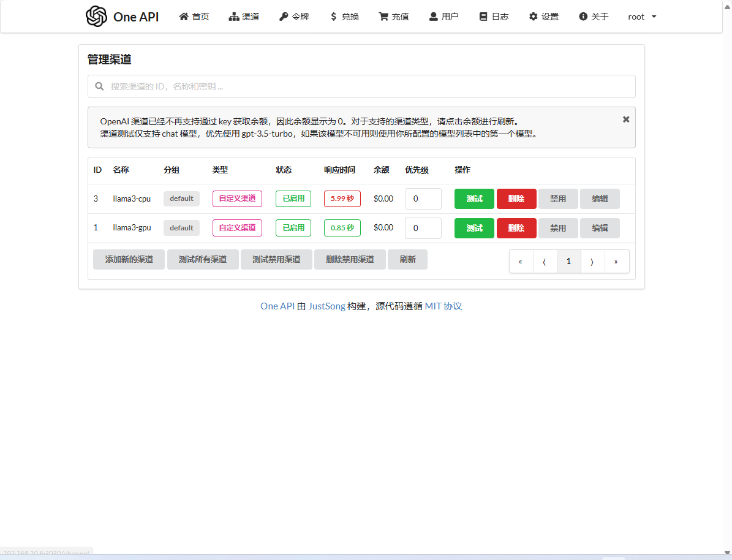Click 添加新的渠道 to add channel
This screenshot has height=560, width=732.
129,259
